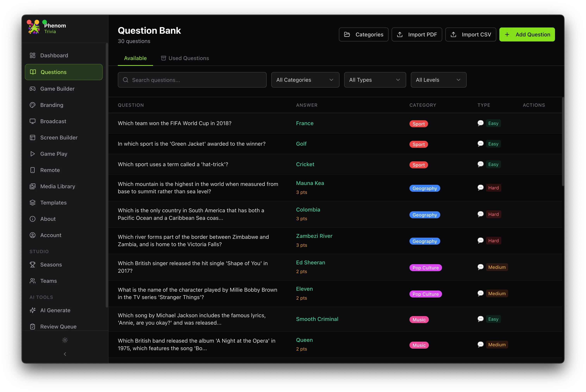586x392 pixels.
Task: Click the Game Play play icon
Action: pos(33,154)
